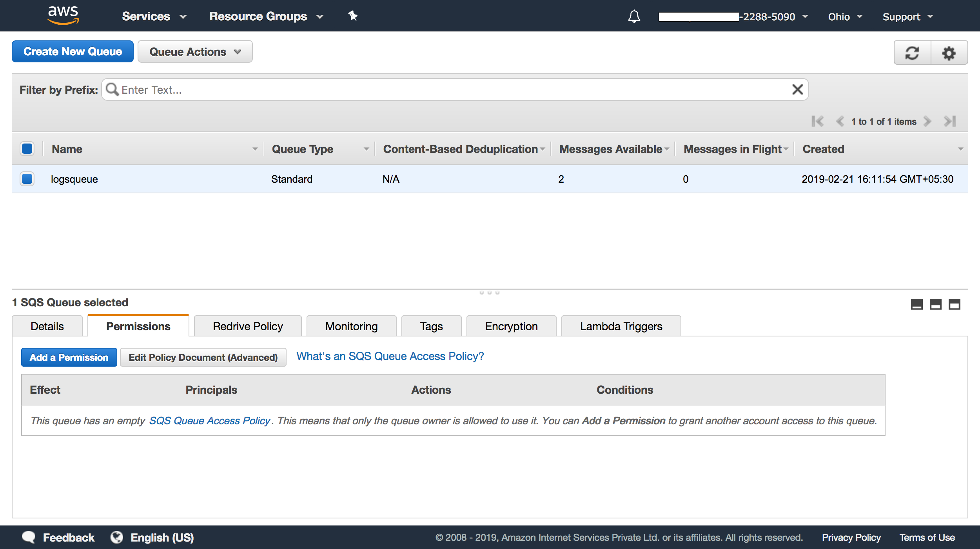The image size is (980, 549).
Task: Click the magnifier icon in the filter box
Action: 113,89
